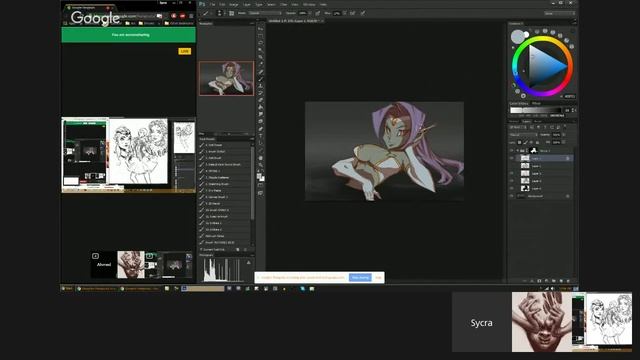Screen dimensions: 640x360
Task: Toggle lock transparent pixels in Layers panel
Action: click(x=519, y=142)
